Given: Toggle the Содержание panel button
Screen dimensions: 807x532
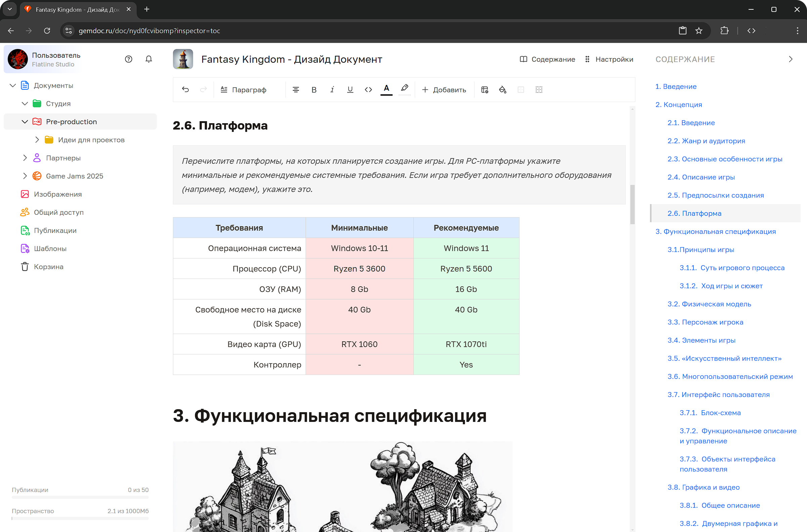Looking at the screenshot, I should pos(547,59).
